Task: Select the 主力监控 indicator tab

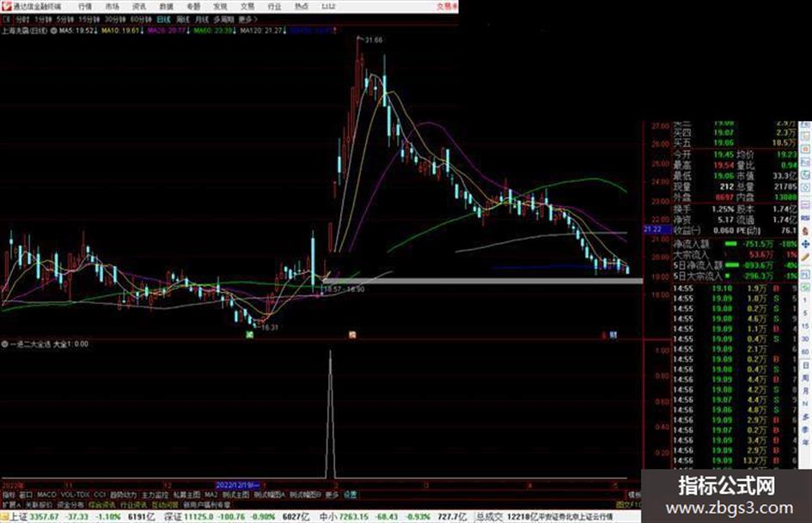Action: pos(156,495)
